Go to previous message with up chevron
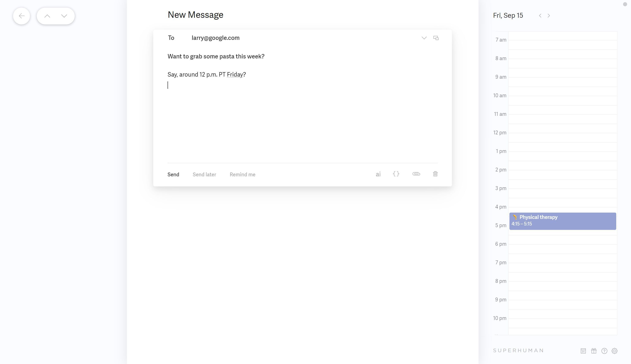Screen dimensions: 631x364 point(47,16)
